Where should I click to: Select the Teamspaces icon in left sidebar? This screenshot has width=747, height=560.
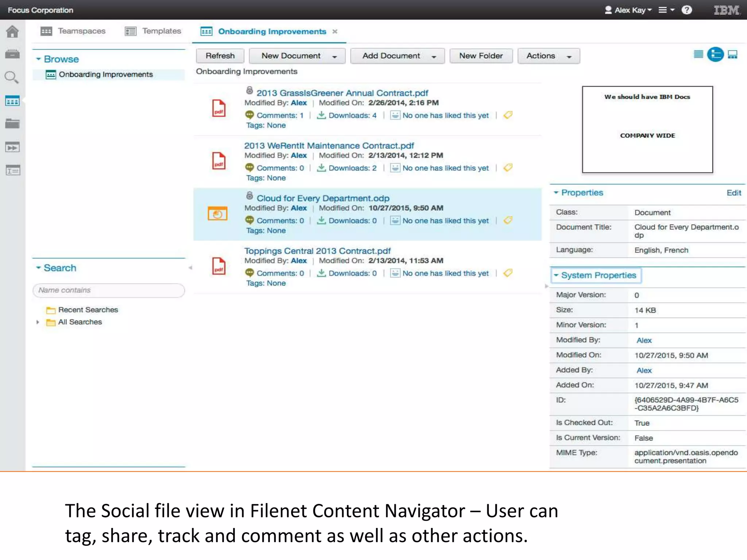point(12,101)
